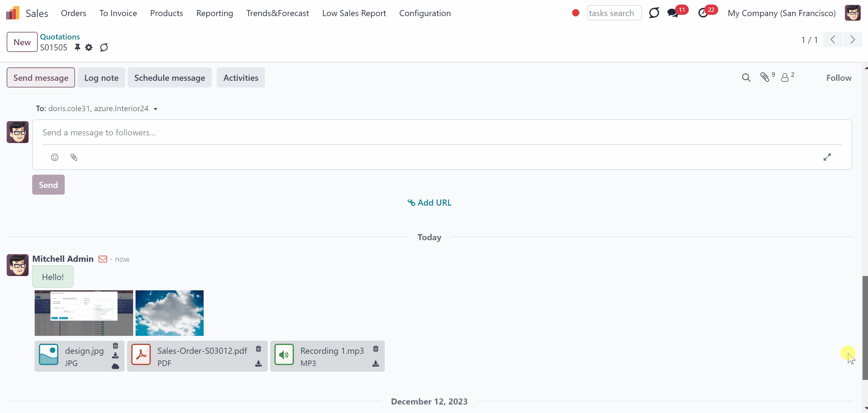Click the Hello! message bubble

pos(53,277)
